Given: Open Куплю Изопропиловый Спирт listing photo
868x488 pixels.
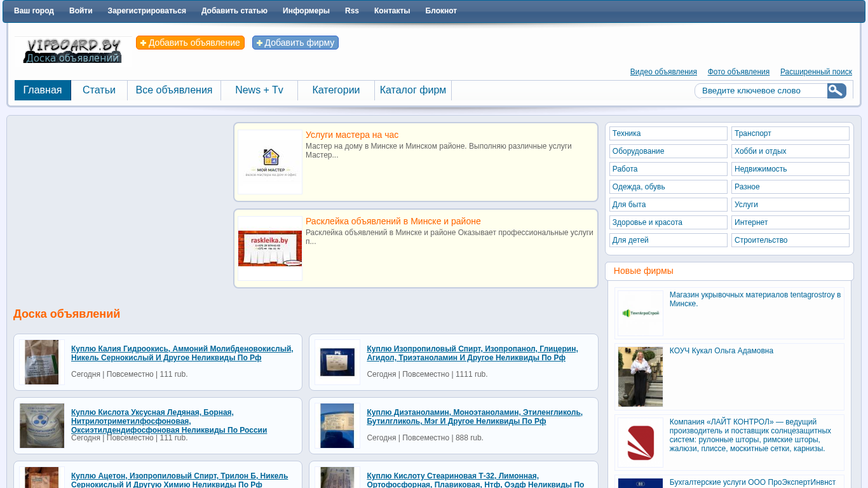Looking at the screenshot, I should (337, 362).
